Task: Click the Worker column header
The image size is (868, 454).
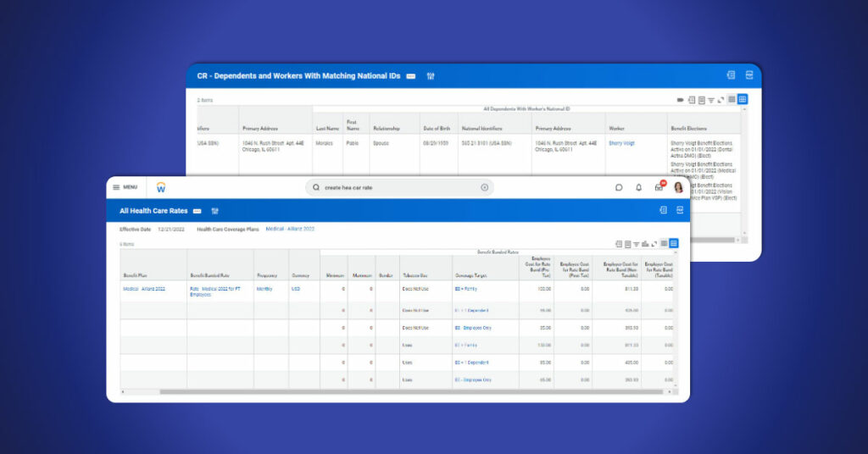Action: click(x=617, y=128)
